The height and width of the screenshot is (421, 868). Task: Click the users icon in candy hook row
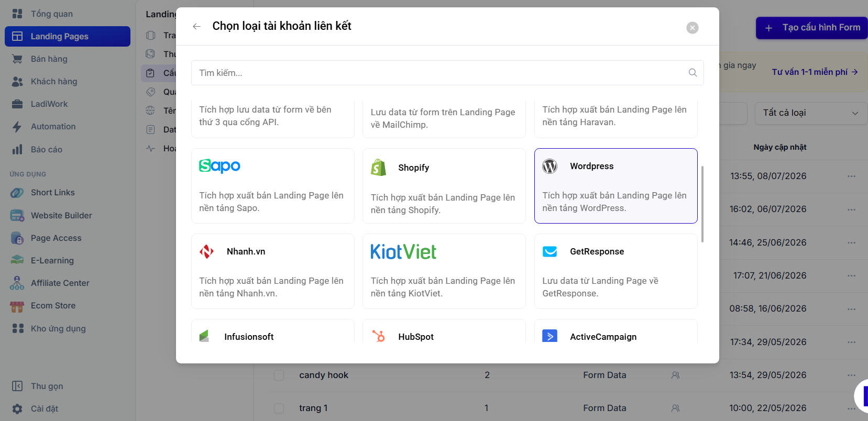point(676,375)
